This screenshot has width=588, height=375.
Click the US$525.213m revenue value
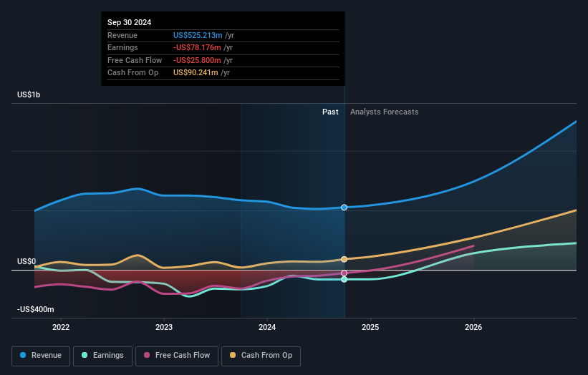click(198, 35)
